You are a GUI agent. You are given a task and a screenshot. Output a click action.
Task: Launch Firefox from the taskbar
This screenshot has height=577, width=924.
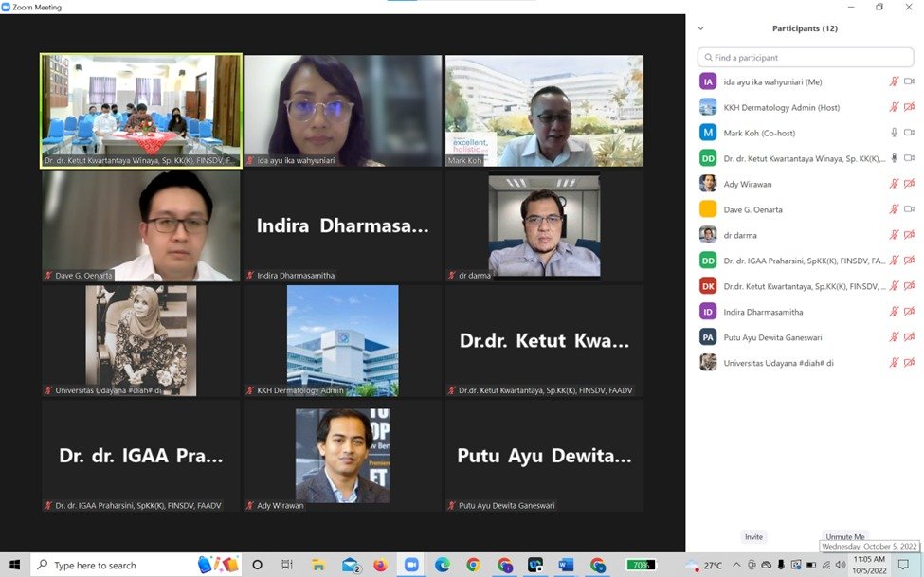(380, 565)
